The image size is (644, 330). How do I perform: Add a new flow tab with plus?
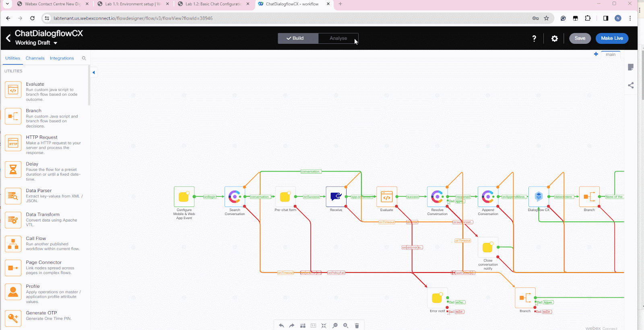tap(596, 54)
